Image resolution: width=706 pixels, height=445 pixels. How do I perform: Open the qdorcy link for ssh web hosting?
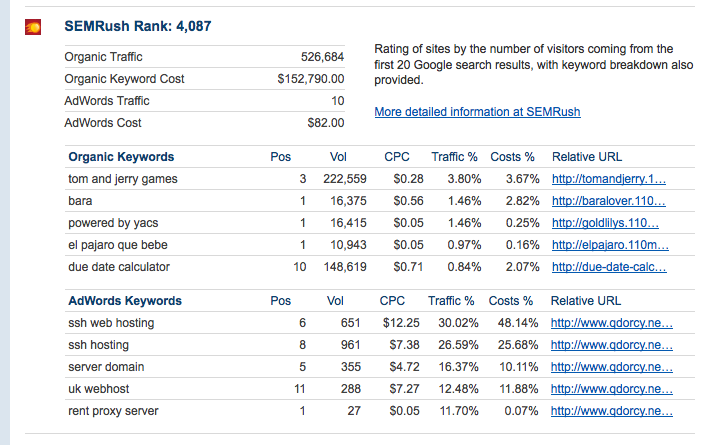click(611, 323)
